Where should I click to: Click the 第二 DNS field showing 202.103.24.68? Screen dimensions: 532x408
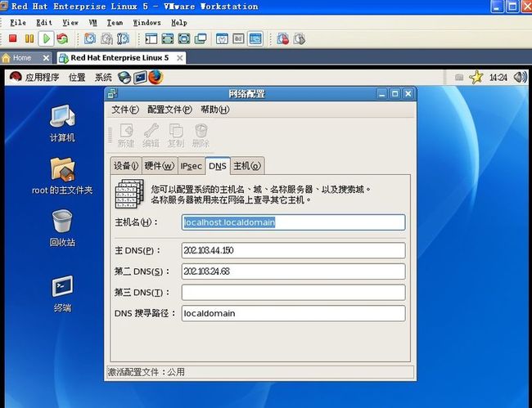pos(294,271)
